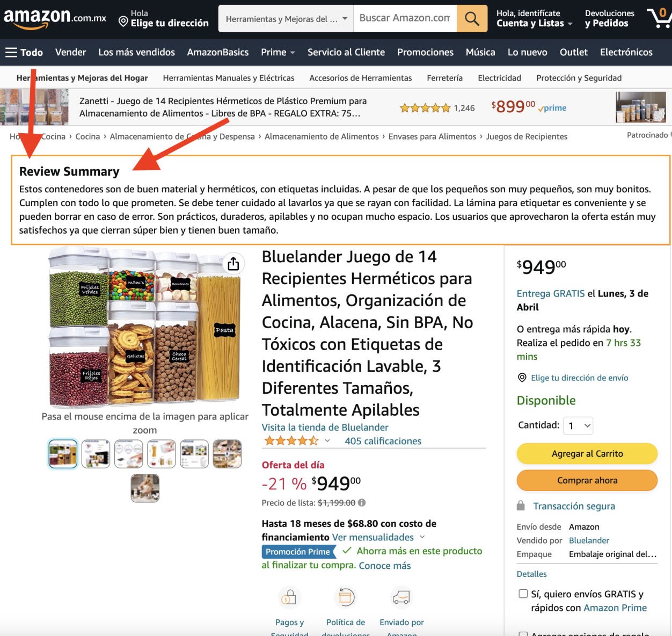Viewport: 672px width, 636px height.
Task: Expand the search category dropdown
Action: (x=286, y=19)
